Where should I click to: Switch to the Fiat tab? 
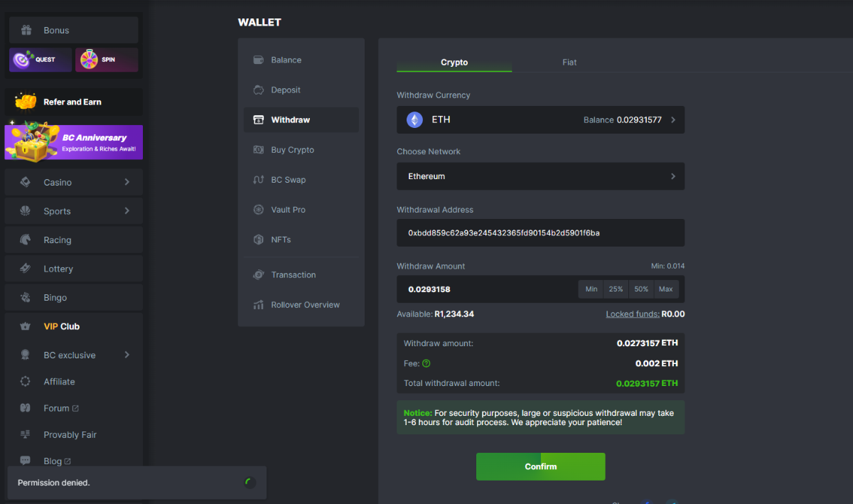[x=569, y=63]
